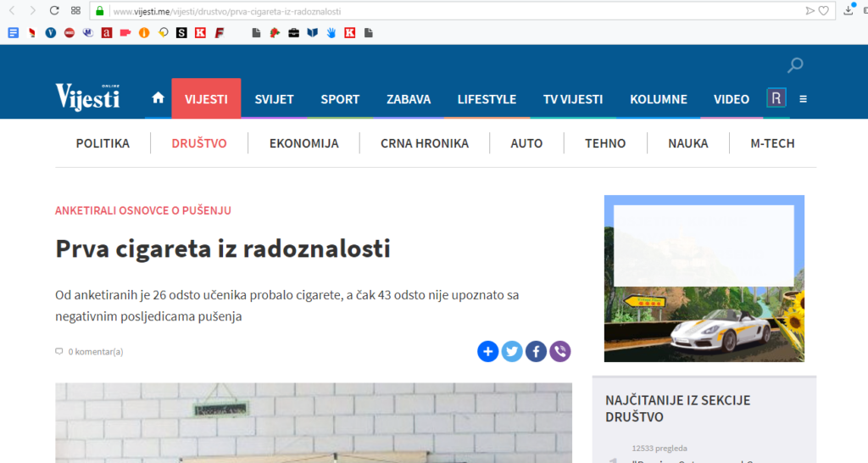Go to DRUŠTVO subsection
Image resolution: width=868 pixels, height=463 pixels.
pos(199,143)
